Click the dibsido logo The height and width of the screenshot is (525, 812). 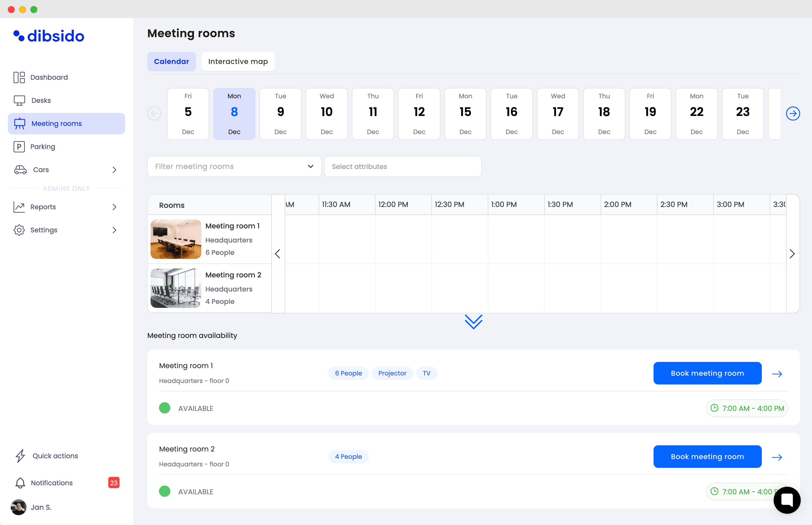click(49, 36)
